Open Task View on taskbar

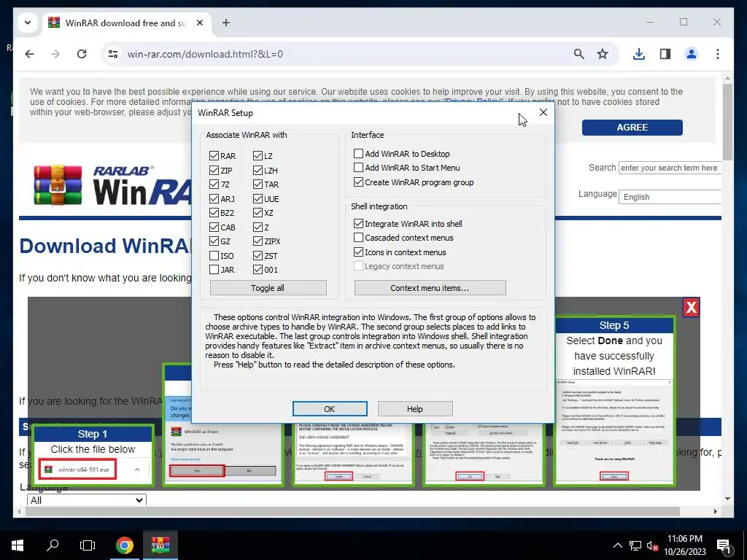pyautogui.click(x=88, y=545)
